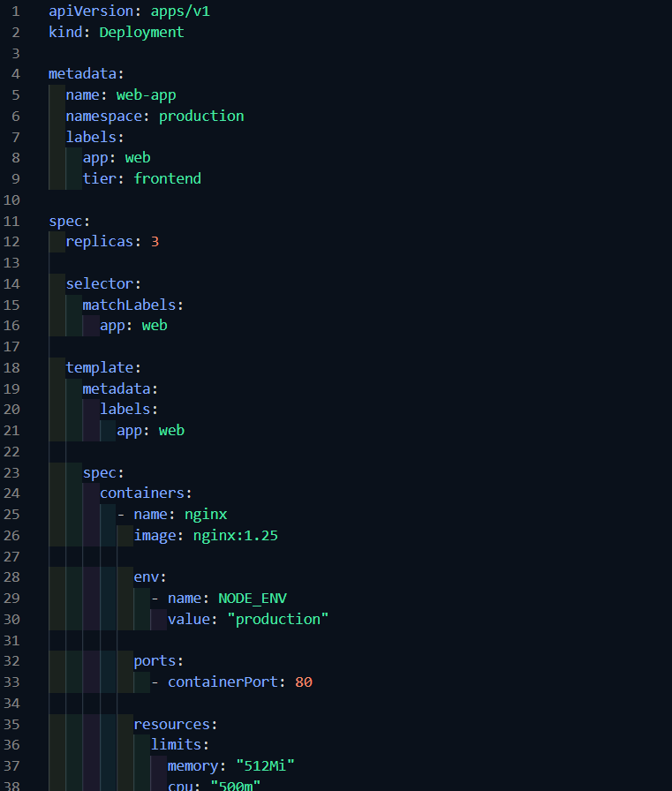Click the top-level spec key on line 11

pos(65,222)
